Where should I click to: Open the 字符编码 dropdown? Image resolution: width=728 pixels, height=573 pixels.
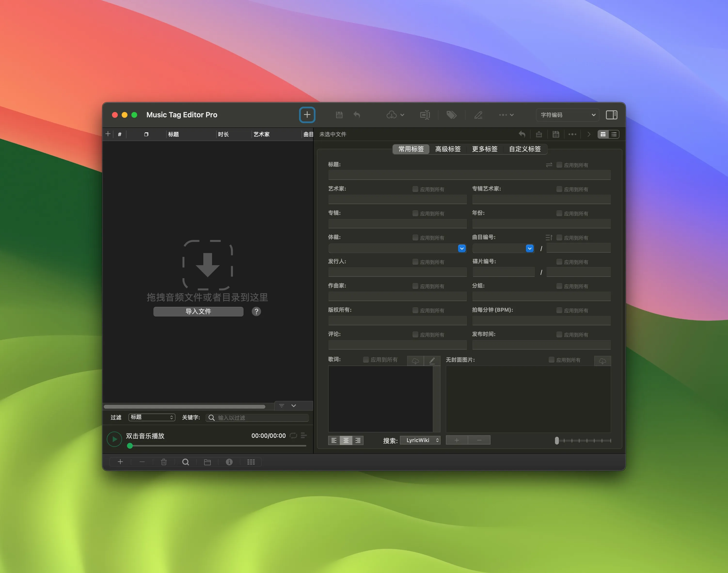coord(567,115)
